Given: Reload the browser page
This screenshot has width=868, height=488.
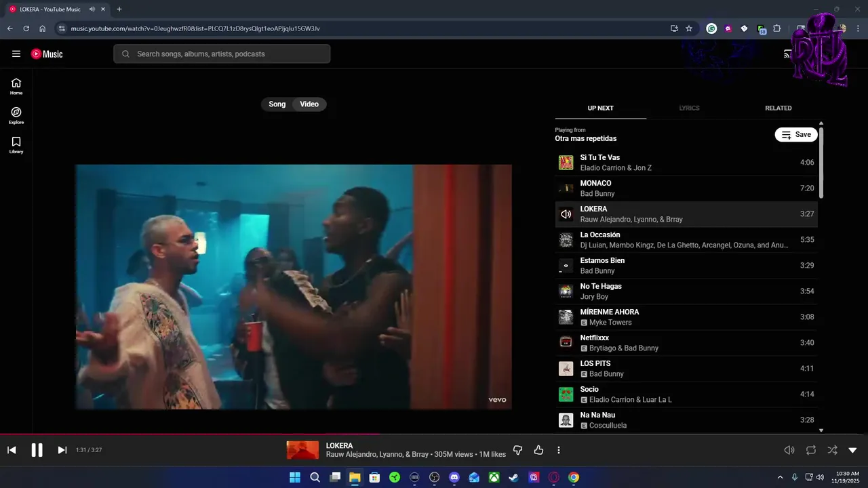Looking at the screenshot, I should point(26,28).
